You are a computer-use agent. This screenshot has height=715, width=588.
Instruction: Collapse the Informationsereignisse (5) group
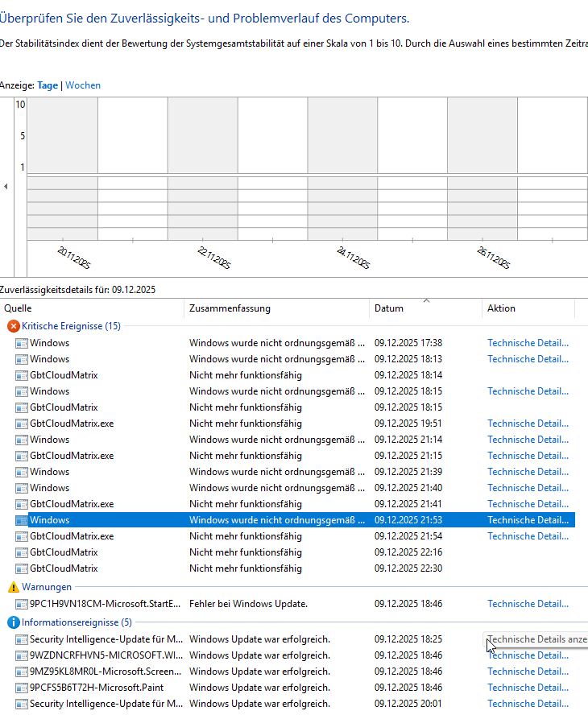tap(77, 622)
